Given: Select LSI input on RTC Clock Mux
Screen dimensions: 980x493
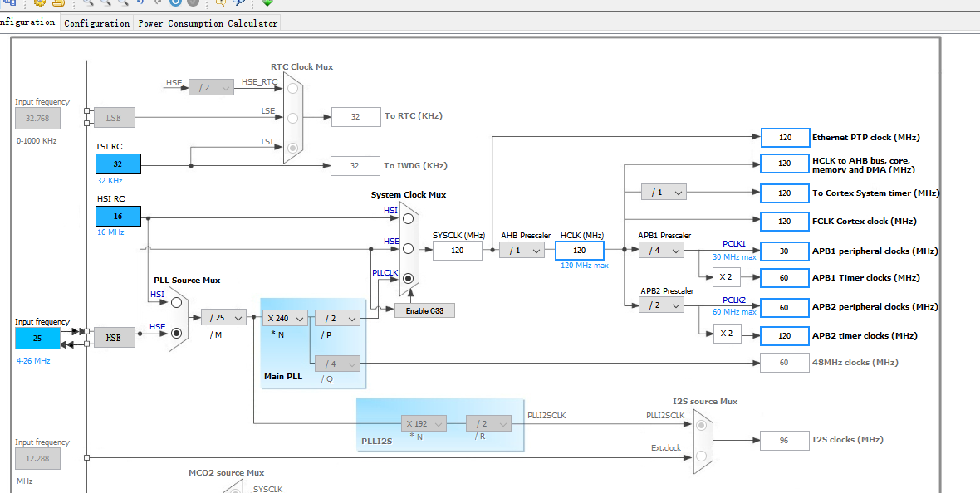Looking at the screenshot, I should pyautogui.click(x=292, y=148).
